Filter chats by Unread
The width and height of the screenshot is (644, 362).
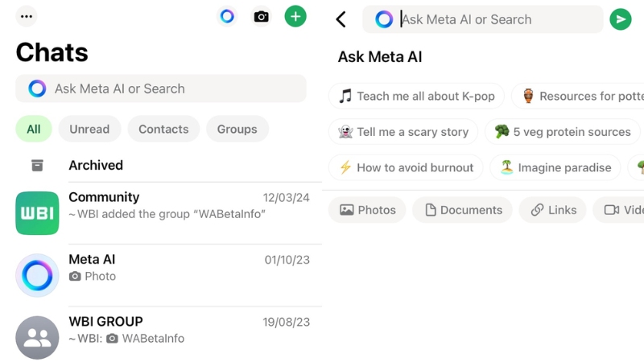[89, 129]
